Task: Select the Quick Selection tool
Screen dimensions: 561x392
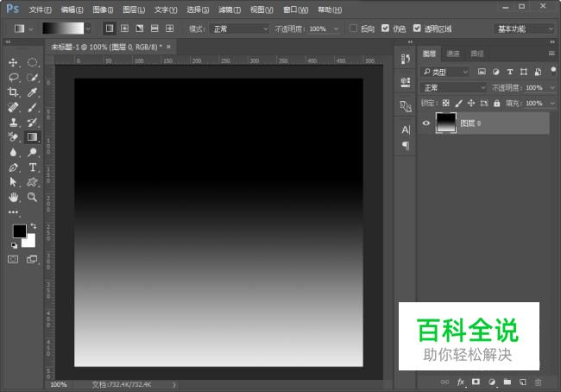Action: [32, 78]
